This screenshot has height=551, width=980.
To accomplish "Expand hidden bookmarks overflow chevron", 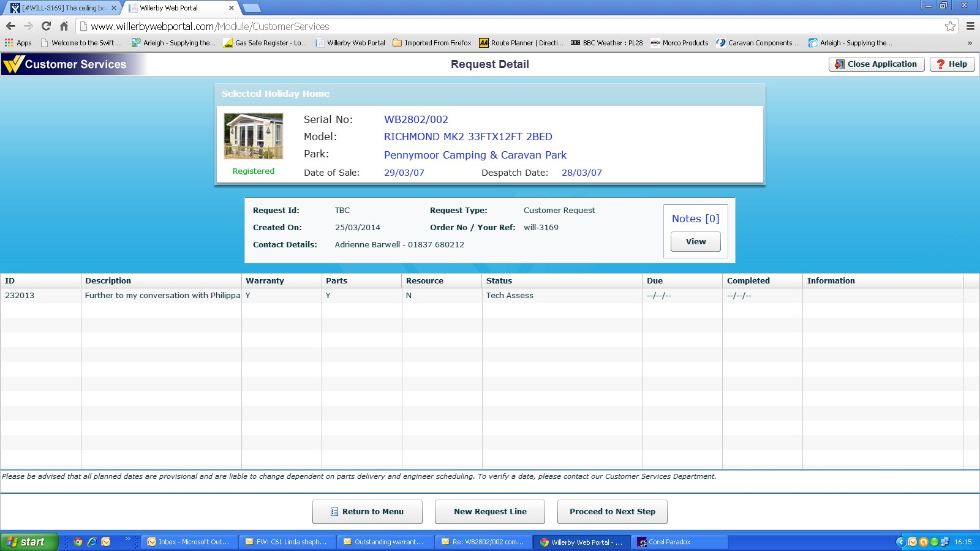I will (970, 43).
